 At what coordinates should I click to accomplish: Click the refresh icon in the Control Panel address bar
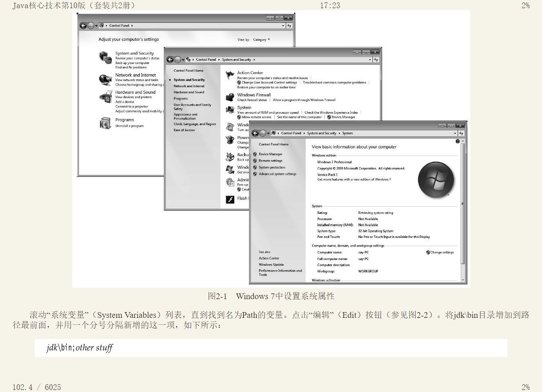[289, 26]
